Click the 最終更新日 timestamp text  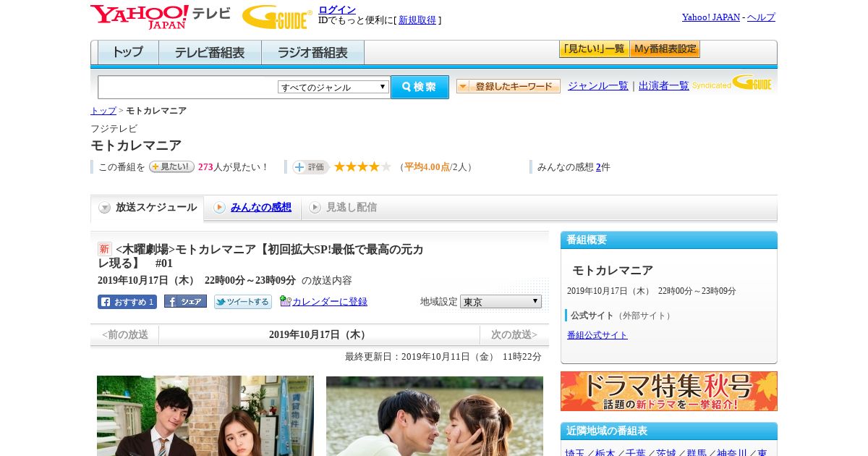[443, 357]
